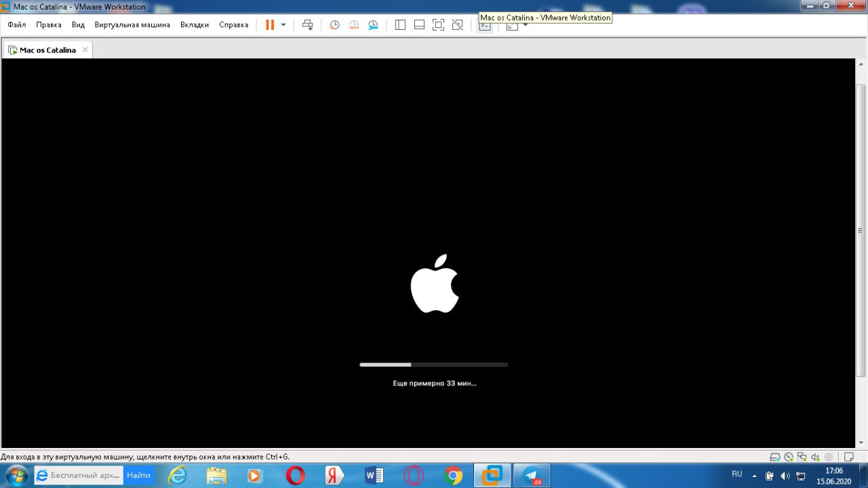Screen dimensions: 868x488
Task: Select the Mac os Catalina tab
Action: pyautogui.click(x=47, y=50)
